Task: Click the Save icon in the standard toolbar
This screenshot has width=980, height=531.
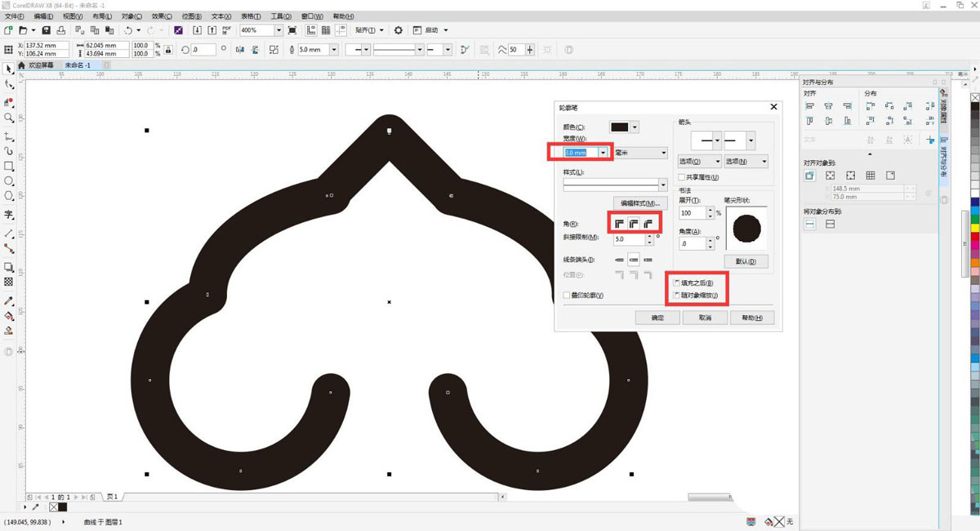Action: (47, 30)
